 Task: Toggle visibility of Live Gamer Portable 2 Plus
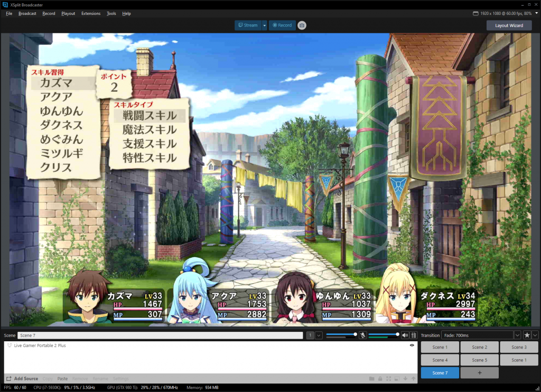[x=412, y=345]
